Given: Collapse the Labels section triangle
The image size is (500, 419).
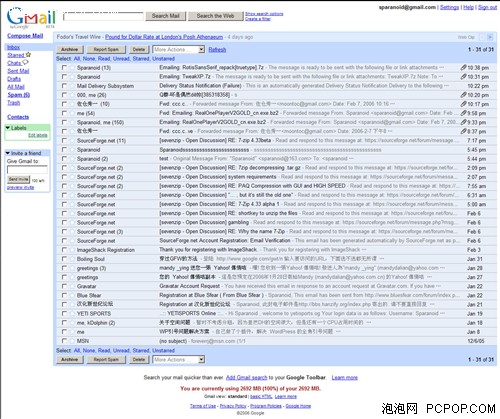Looking at the screenshot, I should [x=8, y=128].
